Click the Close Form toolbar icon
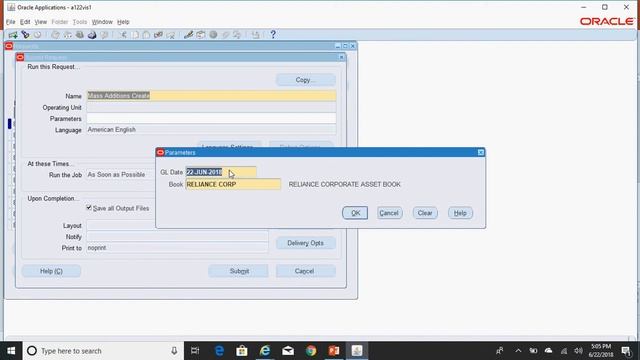Image resolution: width=640 pixels, height=360 pixels. 104,35
